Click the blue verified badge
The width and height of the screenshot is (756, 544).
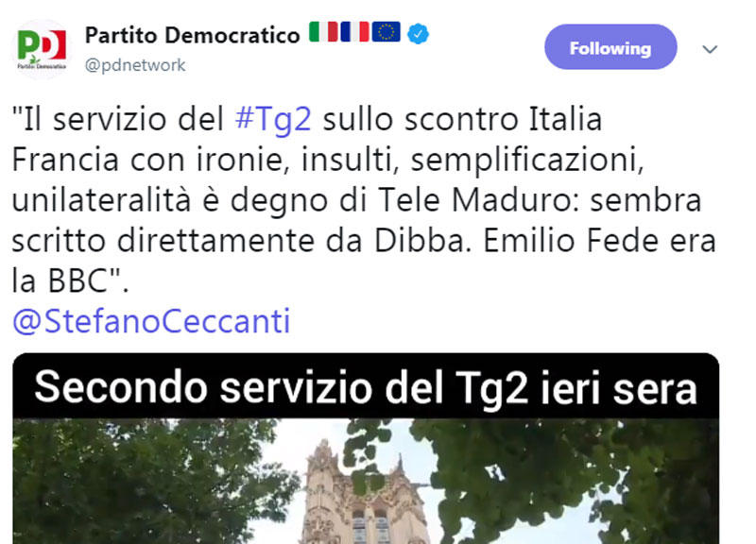(x=418, y=34)
